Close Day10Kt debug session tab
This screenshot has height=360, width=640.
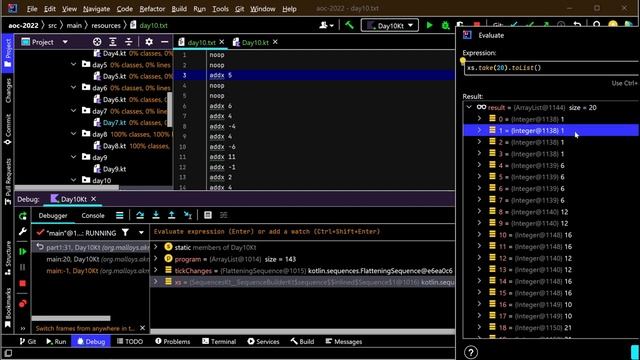[93, 199]
